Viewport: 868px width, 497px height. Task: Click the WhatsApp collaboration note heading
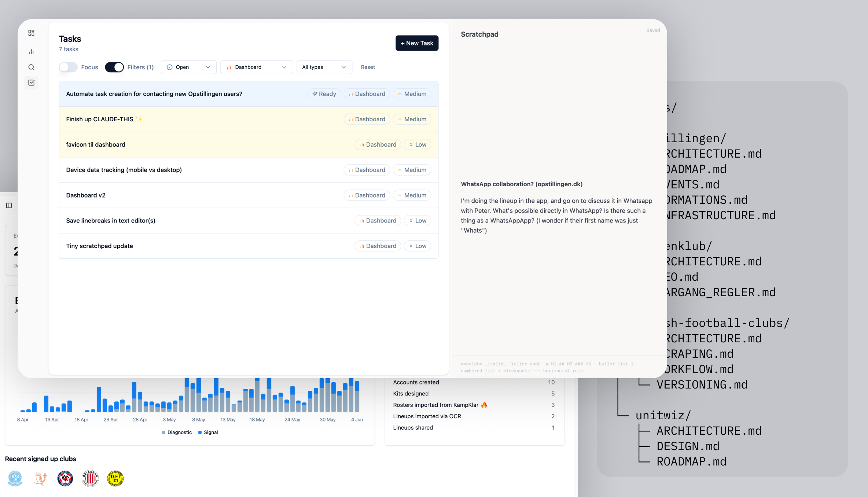pyautogui.click(x=522, y=184)
